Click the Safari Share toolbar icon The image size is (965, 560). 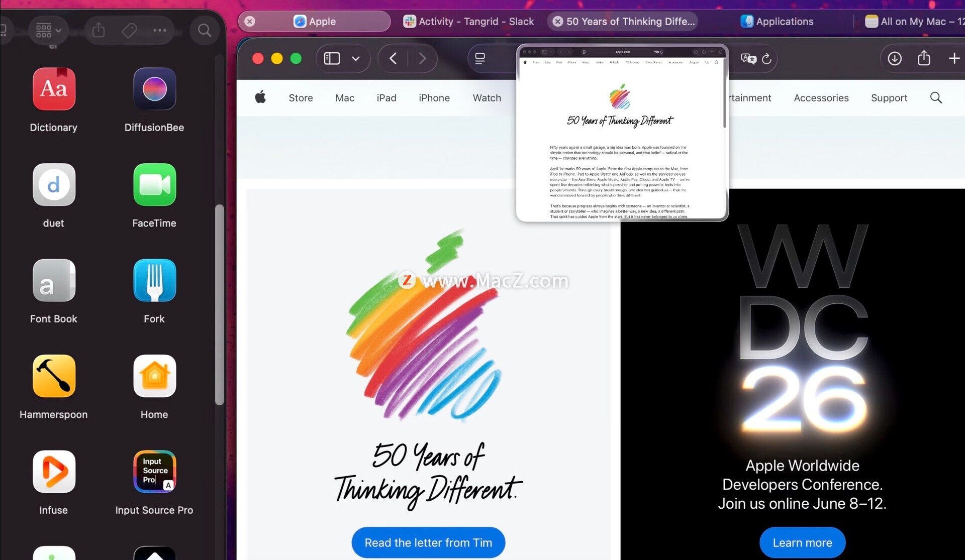(924, 58)
